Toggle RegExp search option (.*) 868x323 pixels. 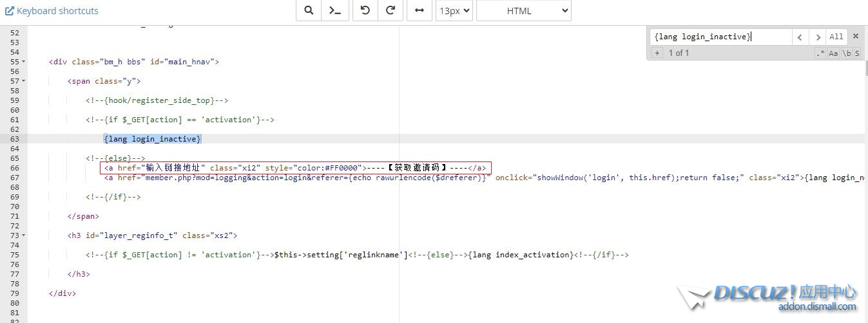[820, 53]
